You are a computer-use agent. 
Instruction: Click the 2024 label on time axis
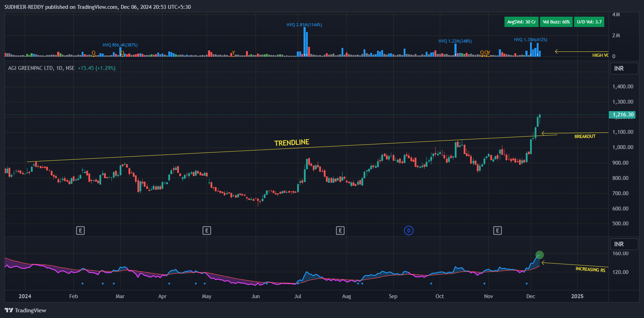[25, 296]
